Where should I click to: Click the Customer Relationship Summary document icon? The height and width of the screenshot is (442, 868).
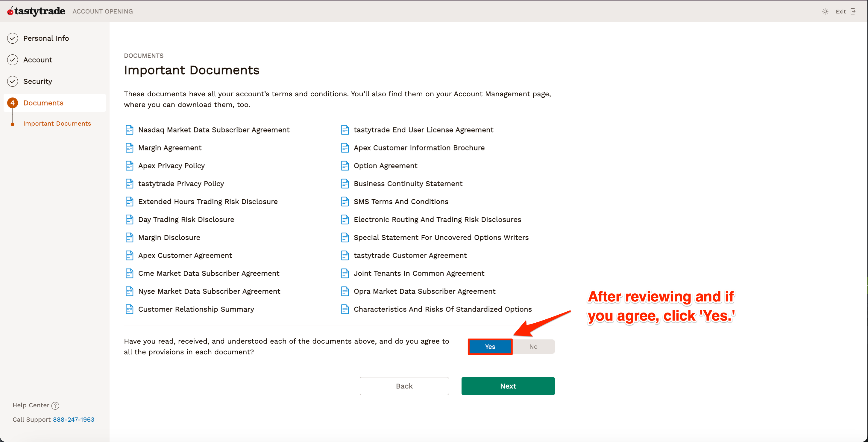pyautogui.click(x=129, y=309)
